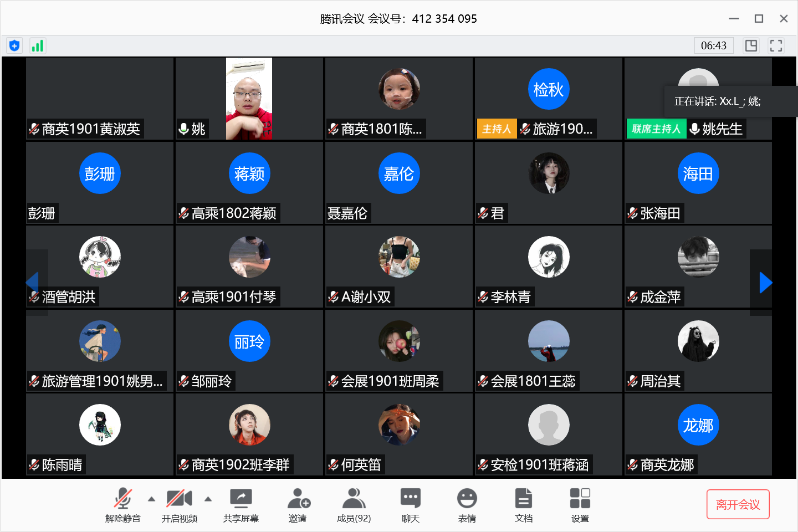Expand the video options arrow beside 开启视频

[208, 499]
